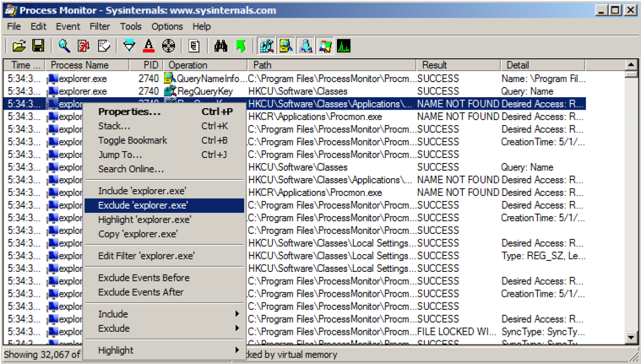Viewport: 641px width, 364px height.
Task: Click Type: REG_SZ detail cell
Action: click(543, 256)
